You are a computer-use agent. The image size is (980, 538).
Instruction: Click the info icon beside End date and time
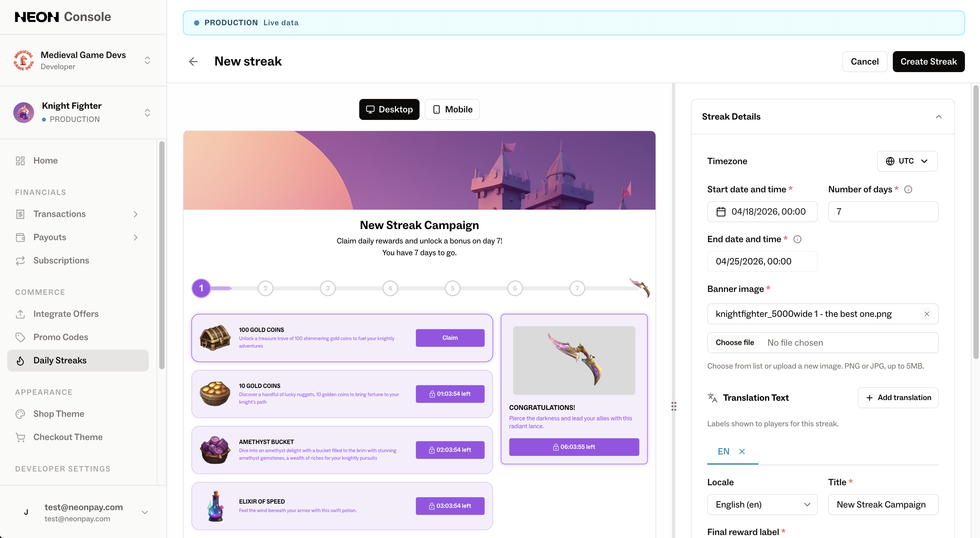(797, 239)
